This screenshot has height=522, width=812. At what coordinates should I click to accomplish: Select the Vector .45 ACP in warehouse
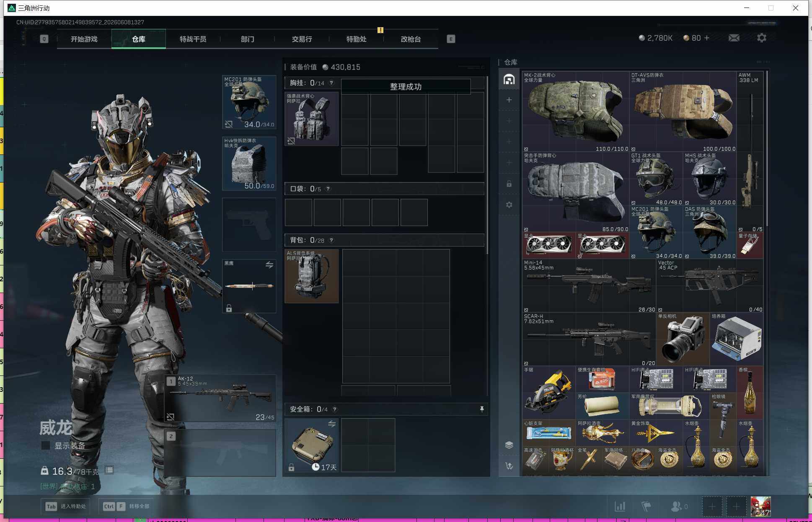pos(710,286)
